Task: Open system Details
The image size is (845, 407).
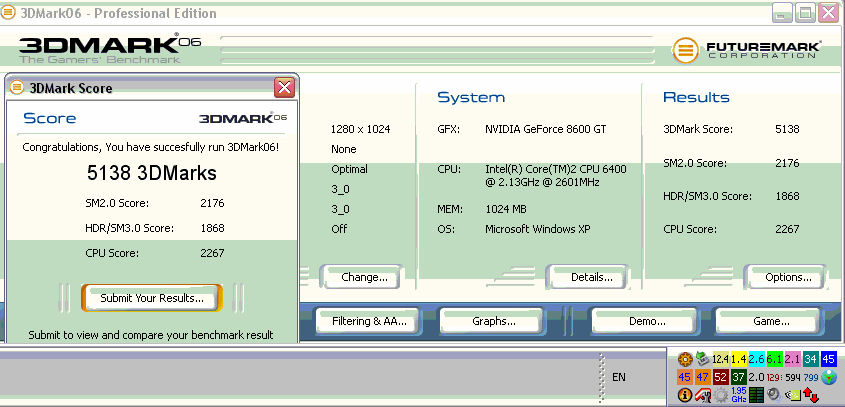Action: (x=585, y=277)
